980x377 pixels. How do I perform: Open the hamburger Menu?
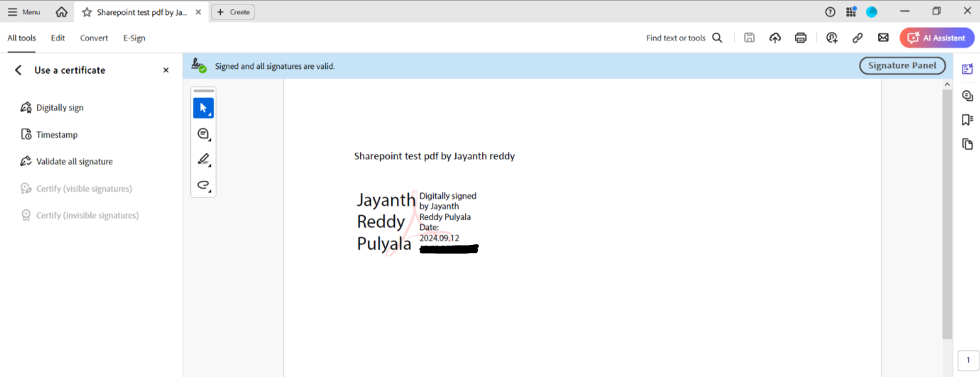pyautogui.click(x=23, y=11)
